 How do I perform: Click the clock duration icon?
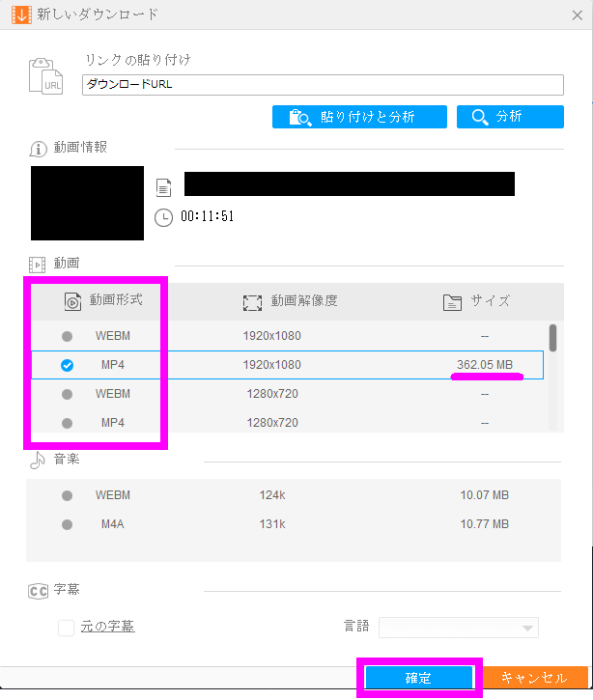163,217
